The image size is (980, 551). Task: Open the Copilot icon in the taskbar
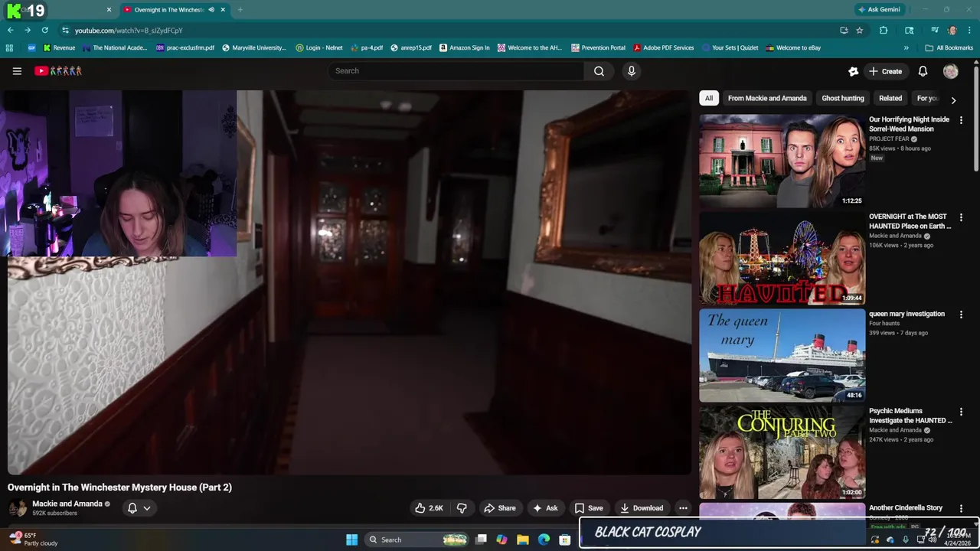[501, 540]
